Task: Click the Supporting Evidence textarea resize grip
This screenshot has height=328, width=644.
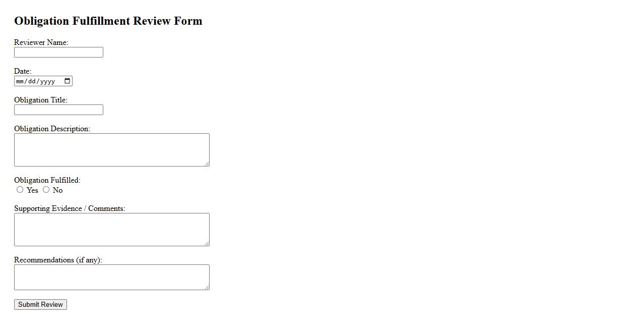Action: [x=207, y=243]
